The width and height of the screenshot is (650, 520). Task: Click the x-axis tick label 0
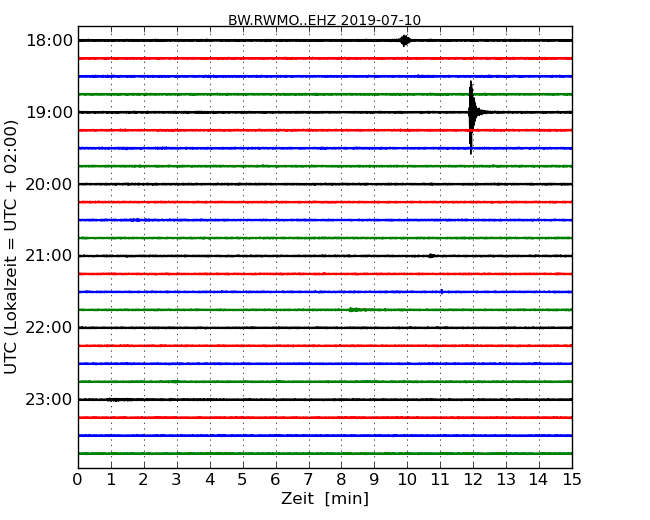(78, 480)
